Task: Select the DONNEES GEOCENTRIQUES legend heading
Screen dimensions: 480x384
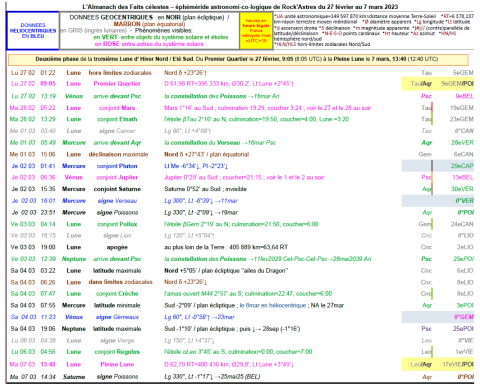Action: [111, 17]
